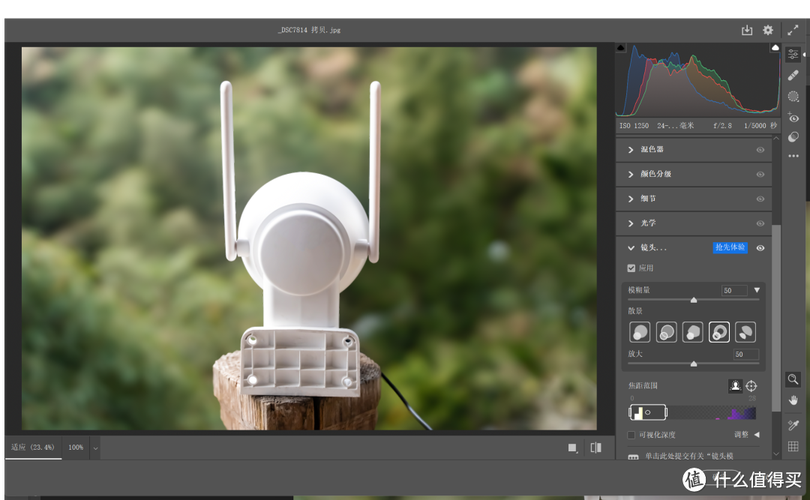
Task: Pick the point focus crosshair icon
Action: pos(752,386)
